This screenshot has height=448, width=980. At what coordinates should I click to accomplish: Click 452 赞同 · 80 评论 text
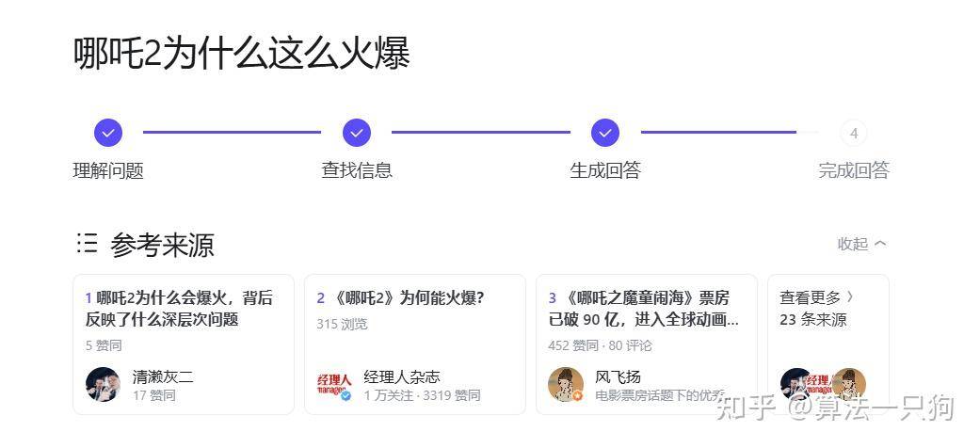(x=600, y=345)
